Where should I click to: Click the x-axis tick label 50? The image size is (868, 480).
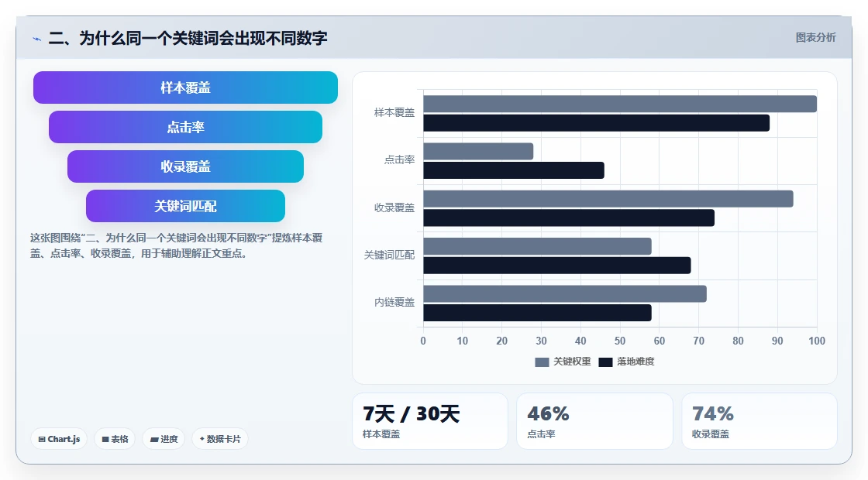(620, 341)
